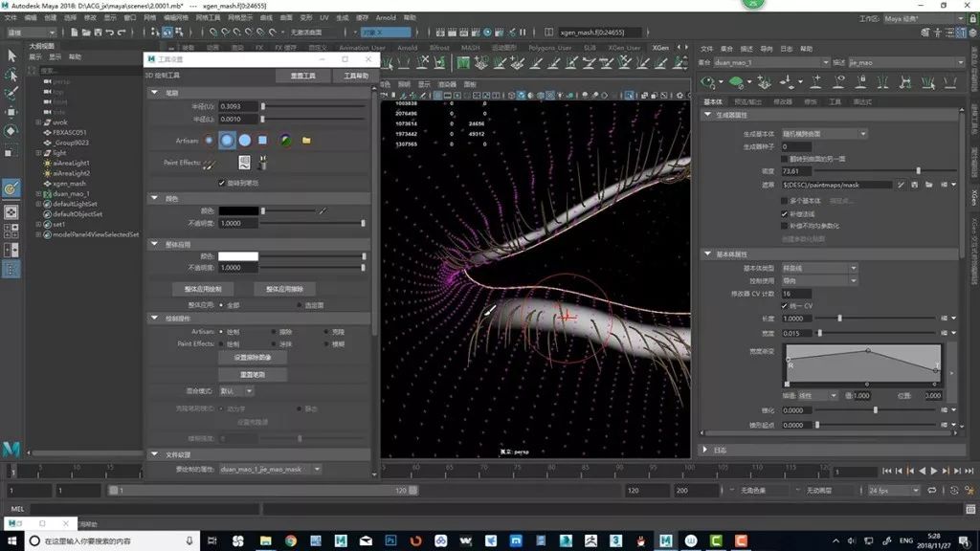This screenshot has height=551, width=980.
Task: Click the paint brush icon beside mask field
Action: pos(901,185)
